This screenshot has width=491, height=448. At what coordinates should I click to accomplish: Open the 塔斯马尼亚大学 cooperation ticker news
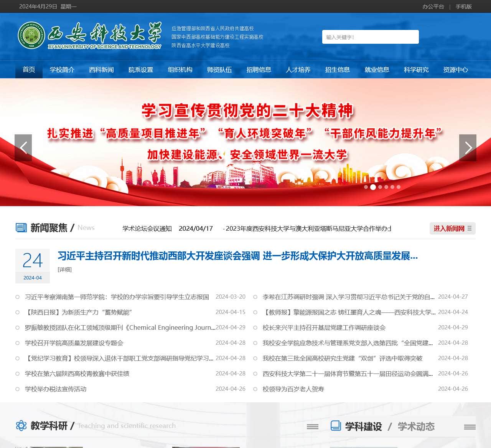(307, 228)
